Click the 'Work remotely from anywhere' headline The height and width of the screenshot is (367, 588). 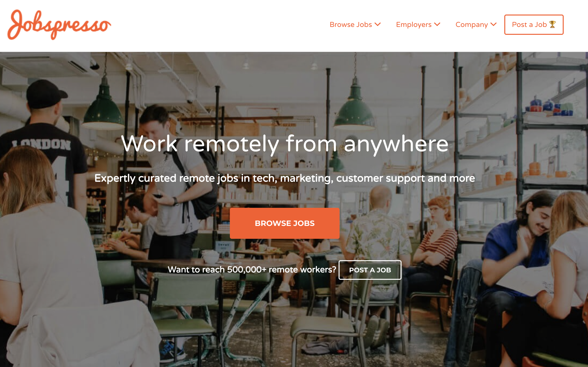284,144
